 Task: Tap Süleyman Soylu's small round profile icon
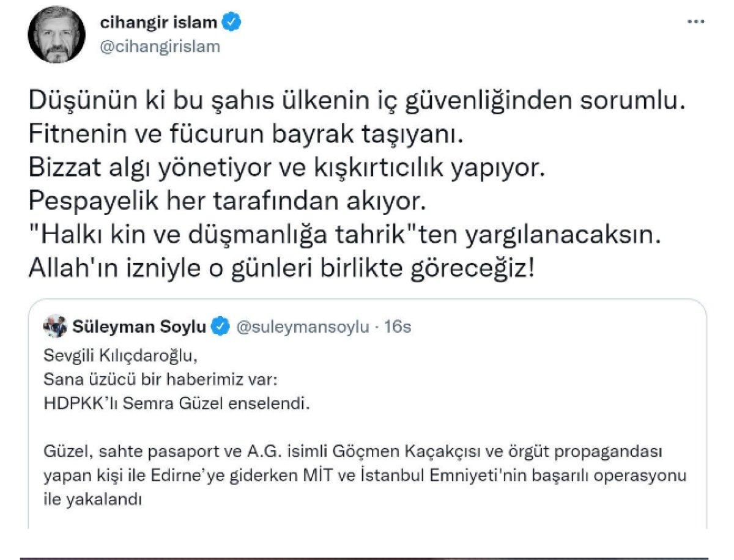[56, 327]
